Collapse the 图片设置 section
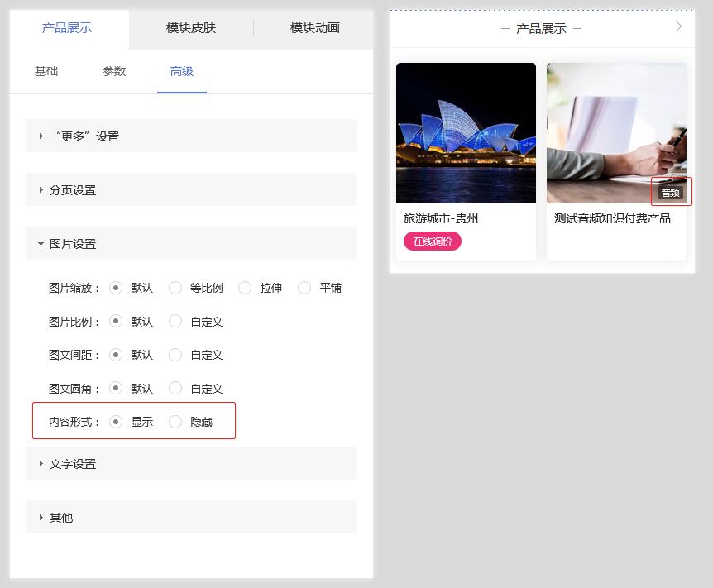 coord(191,243)
